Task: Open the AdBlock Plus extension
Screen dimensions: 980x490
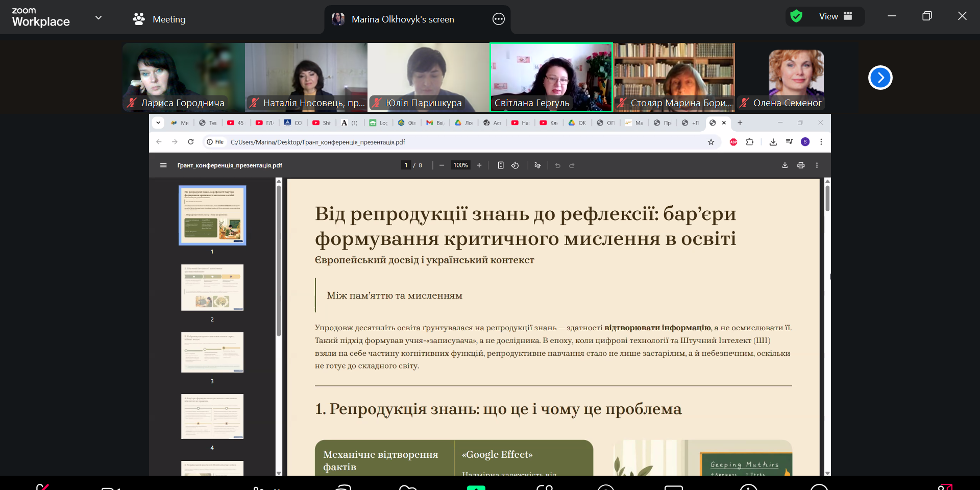Action: coord(733,142)
